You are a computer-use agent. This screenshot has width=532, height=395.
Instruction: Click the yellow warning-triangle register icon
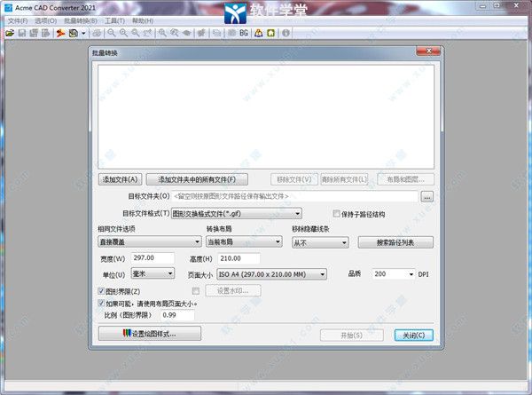(x=259, y=33)
